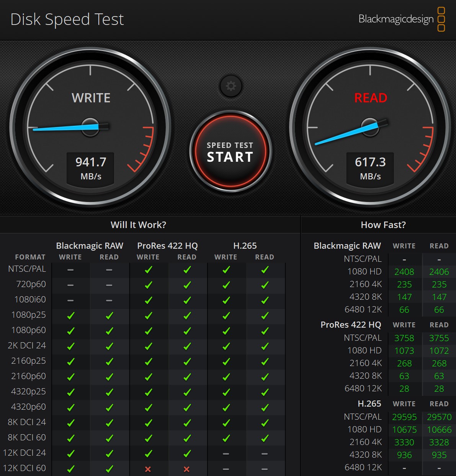Click the red X for ProRes 422 HQ write at 12K DCI 60

[x=148, y=469]
